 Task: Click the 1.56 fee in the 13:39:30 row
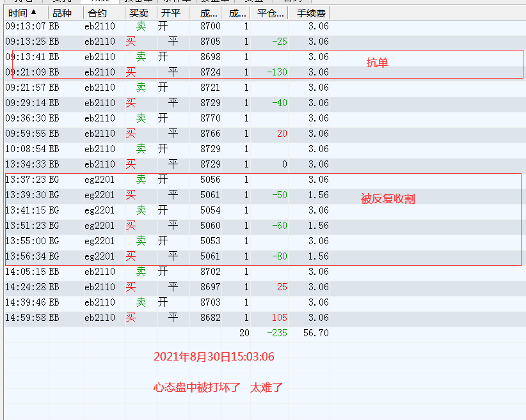tap(318, 195)
